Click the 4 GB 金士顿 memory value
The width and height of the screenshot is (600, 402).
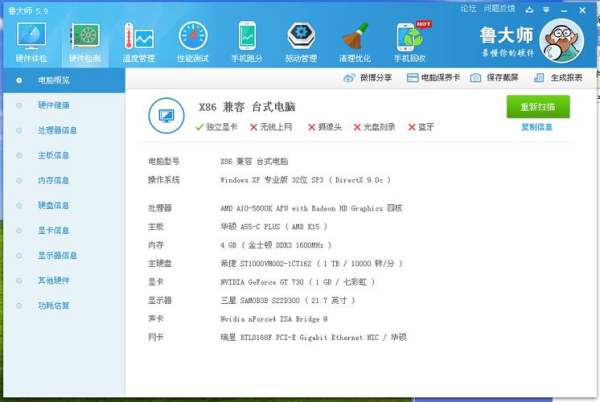point(276,245)
